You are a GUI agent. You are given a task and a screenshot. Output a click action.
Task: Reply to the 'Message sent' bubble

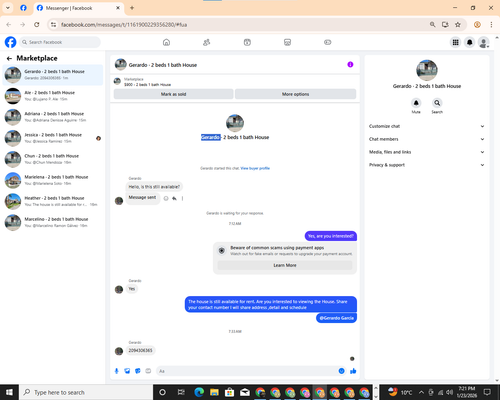(174, 198)
